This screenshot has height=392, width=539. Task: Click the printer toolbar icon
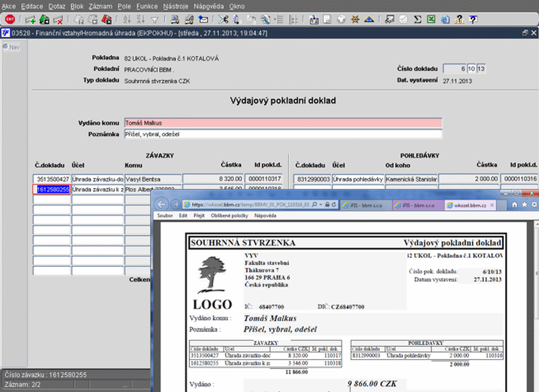175,20
